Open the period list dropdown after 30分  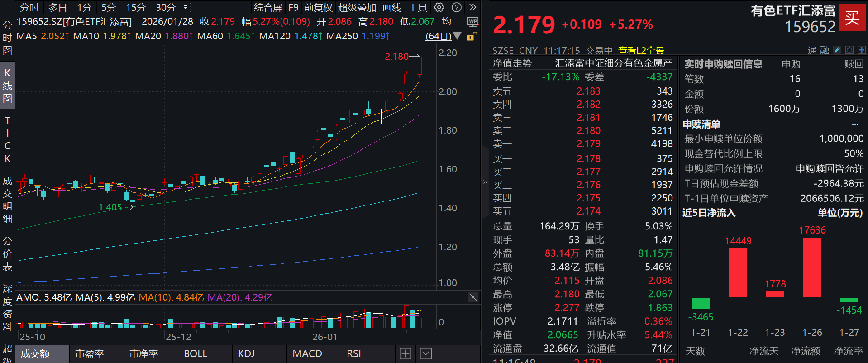[186, 7]
